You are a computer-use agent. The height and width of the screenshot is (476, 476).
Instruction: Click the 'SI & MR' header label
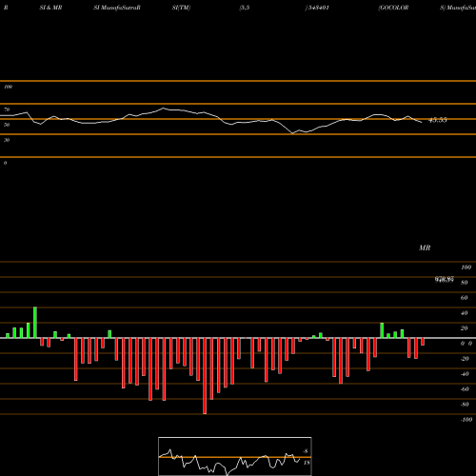pyautogui.click(x=50, y=8)
